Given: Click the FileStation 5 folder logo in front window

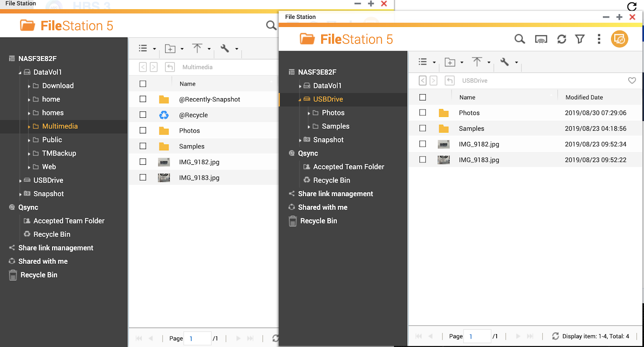Looking at the screenshot, I should (x=307, y=39).
